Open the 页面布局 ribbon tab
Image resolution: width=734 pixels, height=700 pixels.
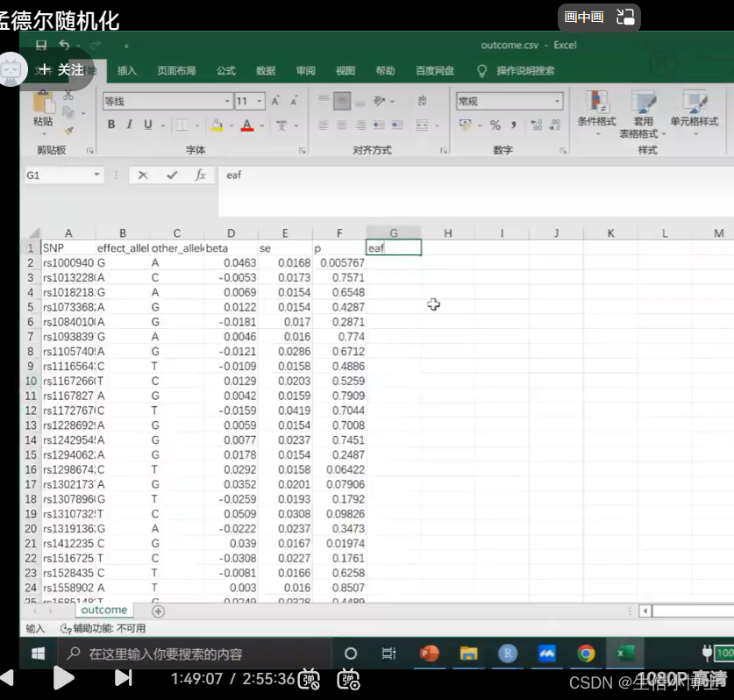click(x=176, y=71)
